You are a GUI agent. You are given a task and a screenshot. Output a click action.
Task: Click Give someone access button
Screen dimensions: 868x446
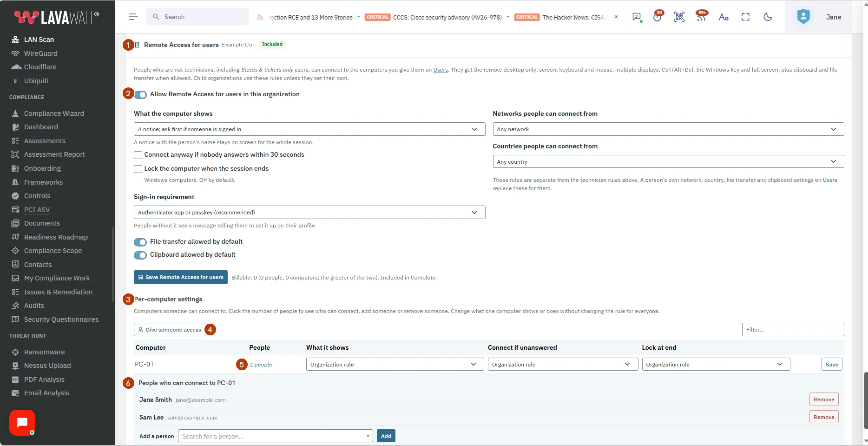click(x=170, y=330)
